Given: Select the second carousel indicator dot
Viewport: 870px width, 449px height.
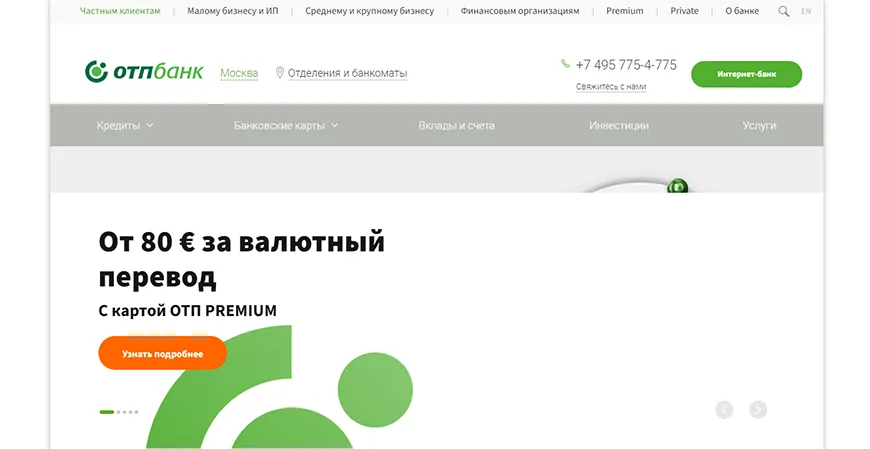Looking at the screenshot, I should point(119,412).
